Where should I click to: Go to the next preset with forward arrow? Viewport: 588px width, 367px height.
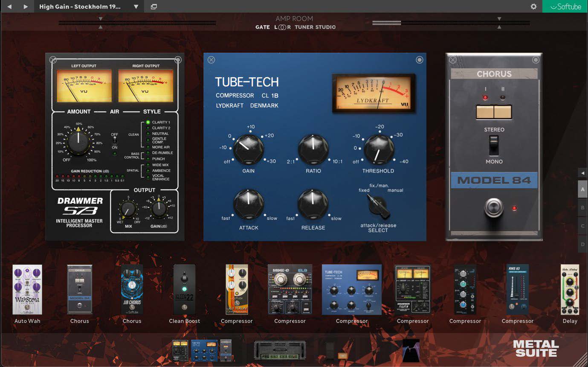click(25, 6)
